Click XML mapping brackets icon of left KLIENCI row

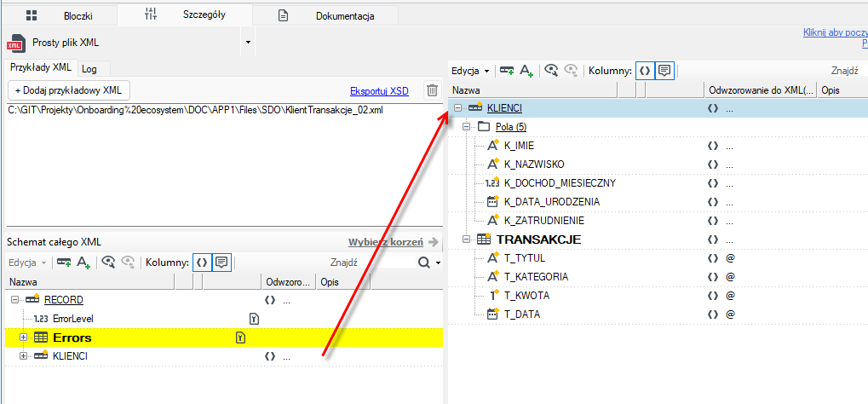pyautogui.click(x=269, y=356)
